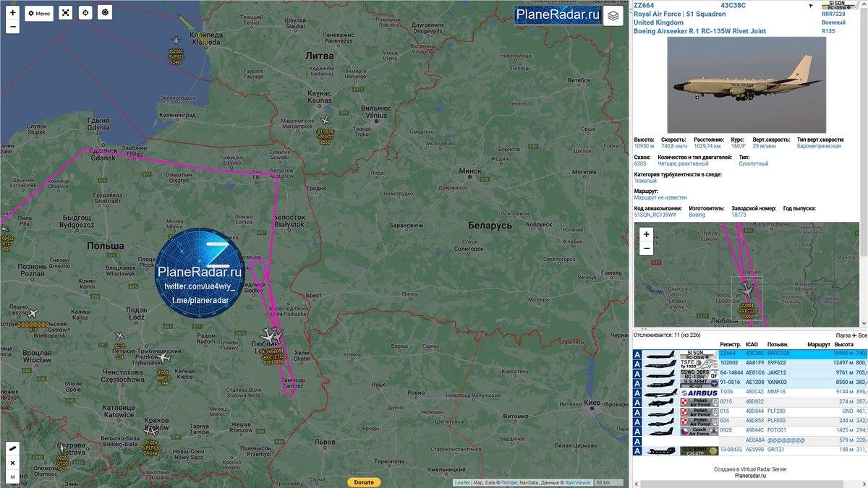Sort list by ICAO column

pyautogui.click(x=752, y=345)
